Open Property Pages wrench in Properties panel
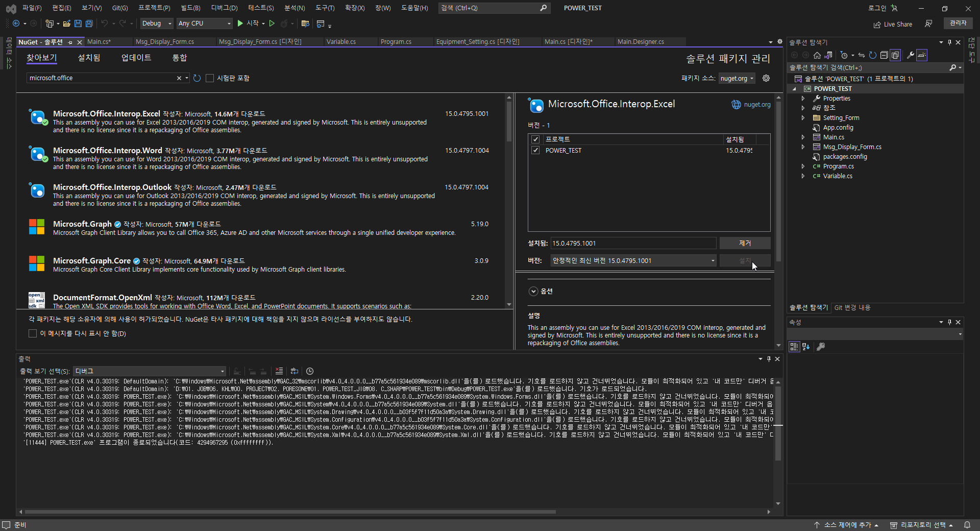Image resolution: width=980 pixels, height=531 pixels. pos(821,347)
